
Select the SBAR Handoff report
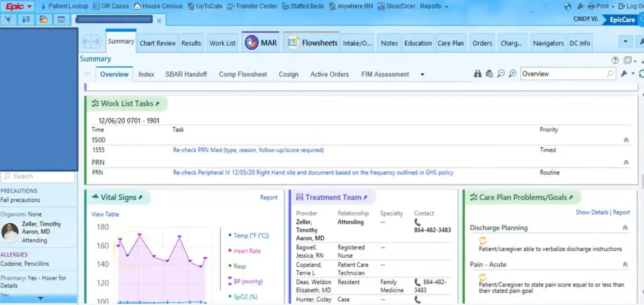click(x=186, y=74)
